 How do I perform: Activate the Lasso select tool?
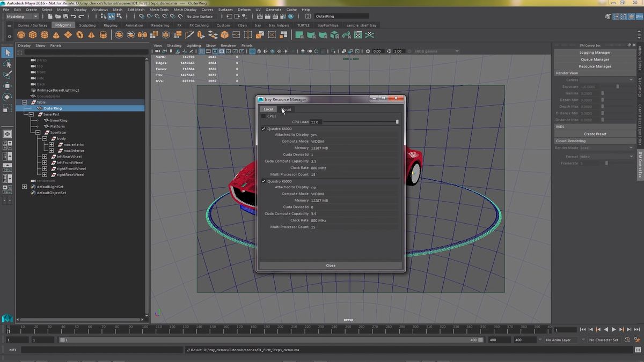coord(8,64)
